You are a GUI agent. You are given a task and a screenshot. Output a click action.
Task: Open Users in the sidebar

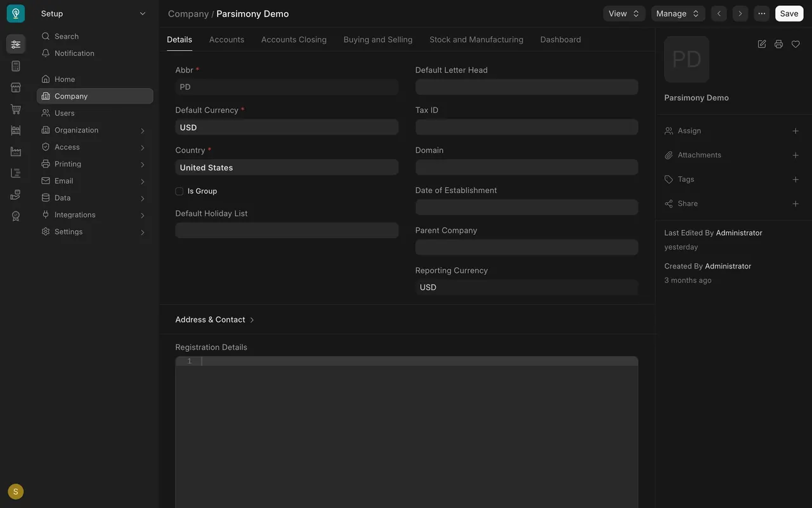point(95,113)
